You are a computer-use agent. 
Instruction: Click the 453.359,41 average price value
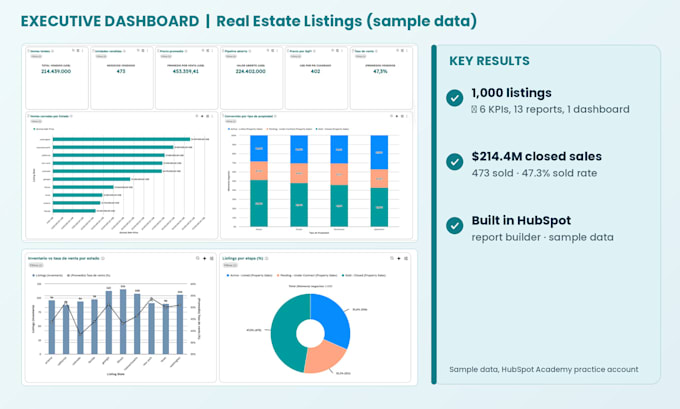[186, 71]
